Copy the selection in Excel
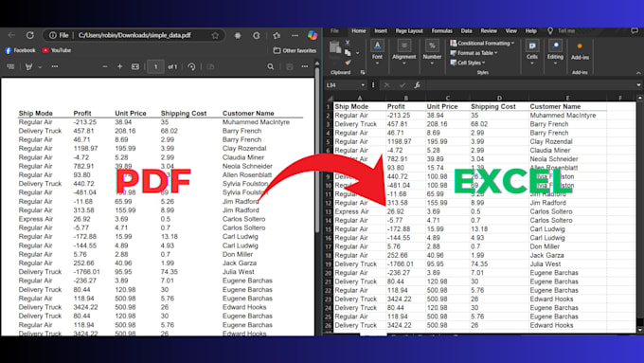Viewport: 644px width, 363px height. coord(348,53)
